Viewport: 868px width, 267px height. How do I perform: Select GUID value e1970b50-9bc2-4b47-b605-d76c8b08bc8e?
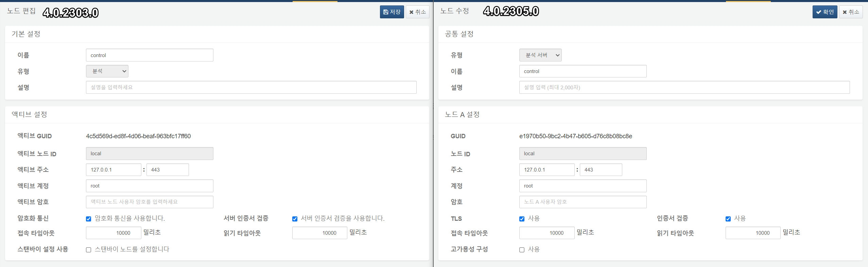coord(576,136)
